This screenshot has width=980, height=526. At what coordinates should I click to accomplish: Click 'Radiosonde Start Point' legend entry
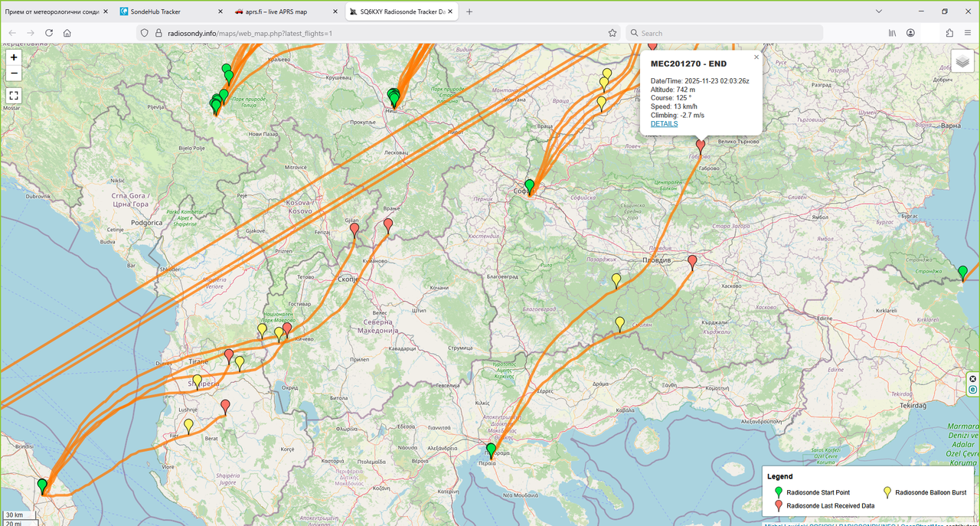tap(818, 492)
